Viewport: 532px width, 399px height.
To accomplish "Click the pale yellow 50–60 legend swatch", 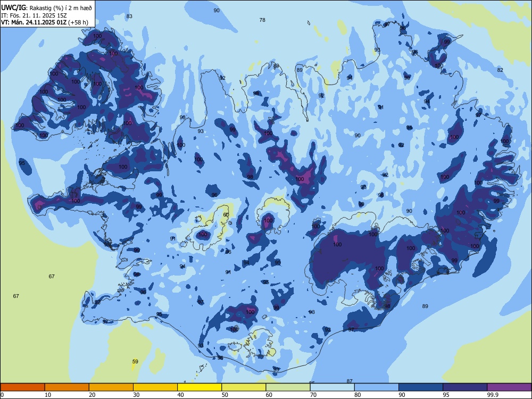I will 244,387.
